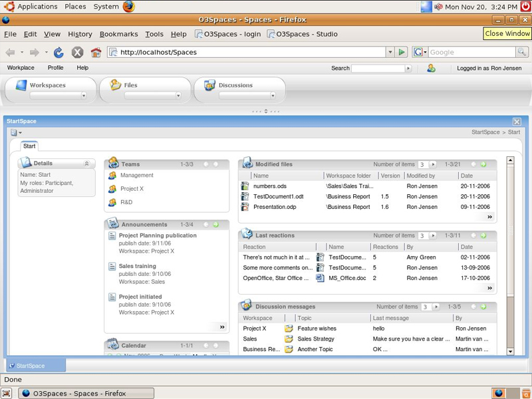Click the Feature wishes topic folder icon
Screen dimensions: 532x399
289,329
